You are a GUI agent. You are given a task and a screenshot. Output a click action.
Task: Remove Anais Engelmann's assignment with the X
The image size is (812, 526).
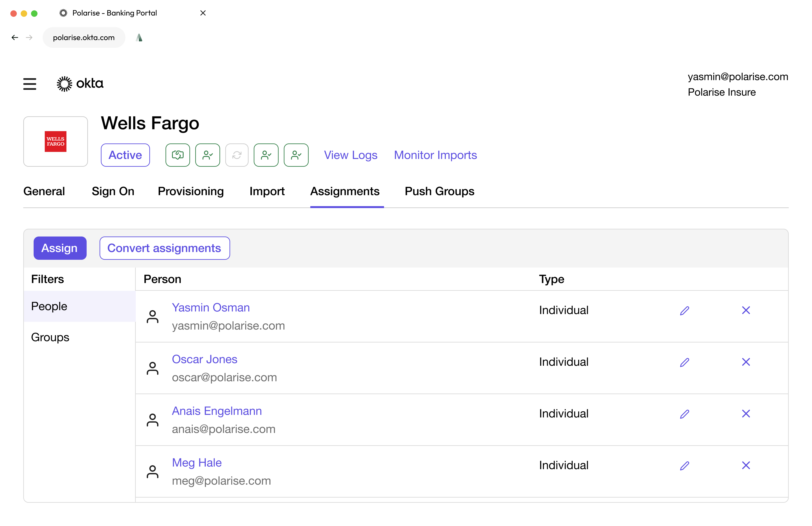pos(746,414)
